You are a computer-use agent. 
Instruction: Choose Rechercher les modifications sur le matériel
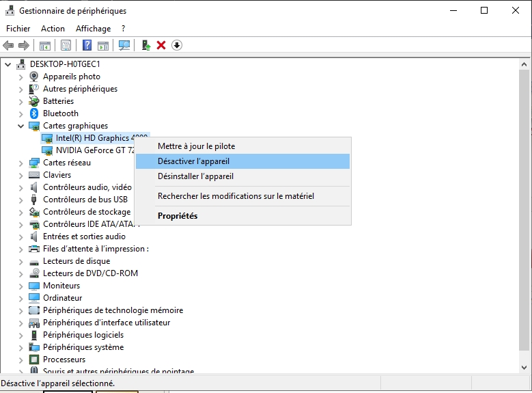243,196
